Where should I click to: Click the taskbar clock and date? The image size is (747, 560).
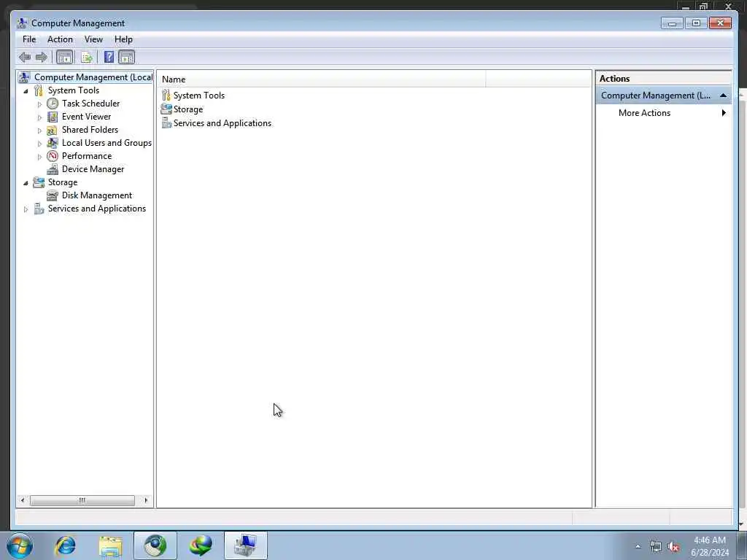pyautogui.click(x=710, y=546)
